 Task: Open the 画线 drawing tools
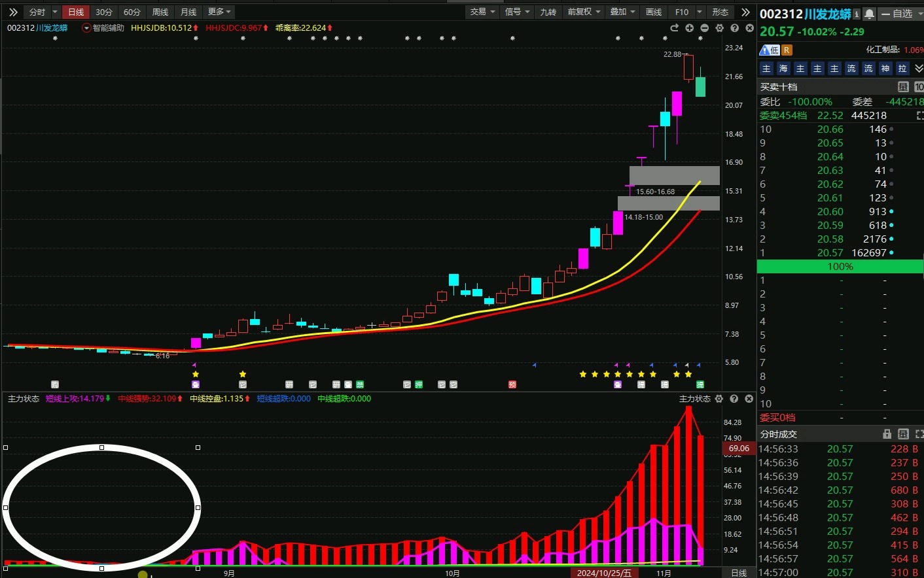(654, 12)
